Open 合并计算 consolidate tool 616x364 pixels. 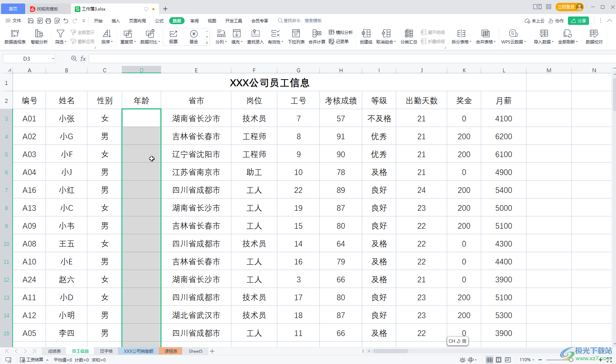(317, 36)
